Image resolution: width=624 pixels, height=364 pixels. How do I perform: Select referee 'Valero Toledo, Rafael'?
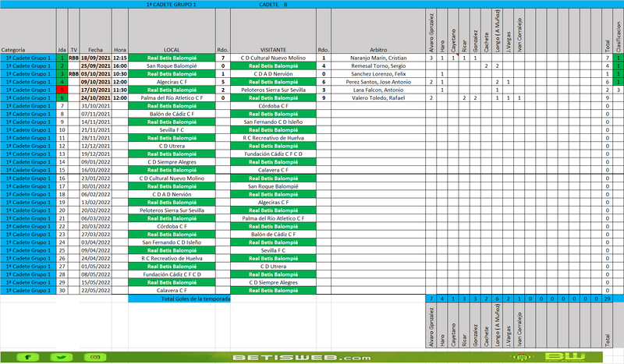(x=378, y=98)
